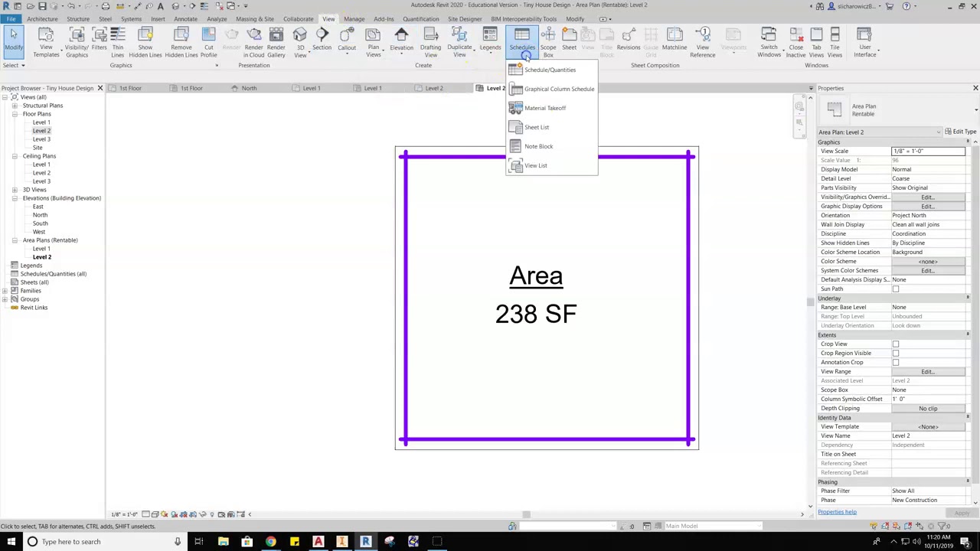Switch to the Architecture ribbon tab
The image size is (980, 551).
[42, 19]
